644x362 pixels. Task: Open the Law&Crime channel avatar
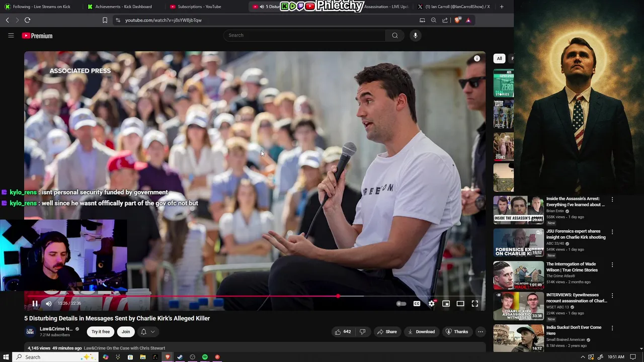click(x=30, y=332)
